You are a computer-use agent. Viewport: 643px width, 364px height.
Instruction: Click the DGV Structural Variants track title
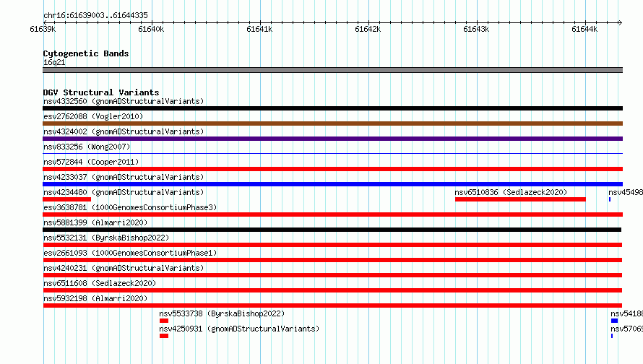click(x=101, y=92)
